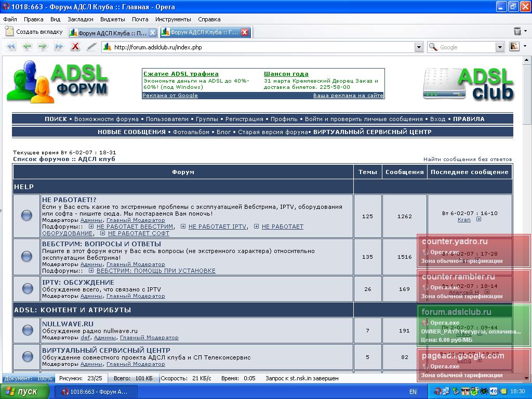Image resolution: width=532 pixels, height=399 pixels.
Task: Click the Wand pencil icon in toolbar
Action: [91, 46]
